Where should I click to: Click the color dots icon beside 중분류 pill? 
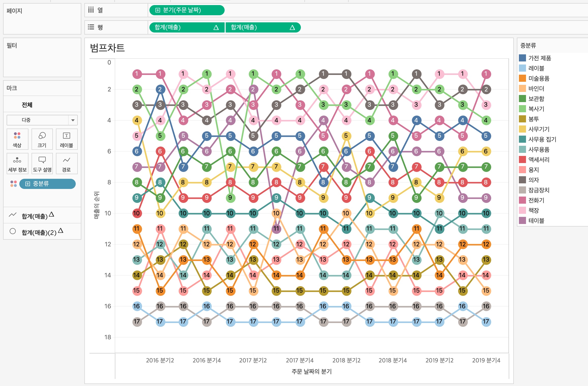[13, 184]
